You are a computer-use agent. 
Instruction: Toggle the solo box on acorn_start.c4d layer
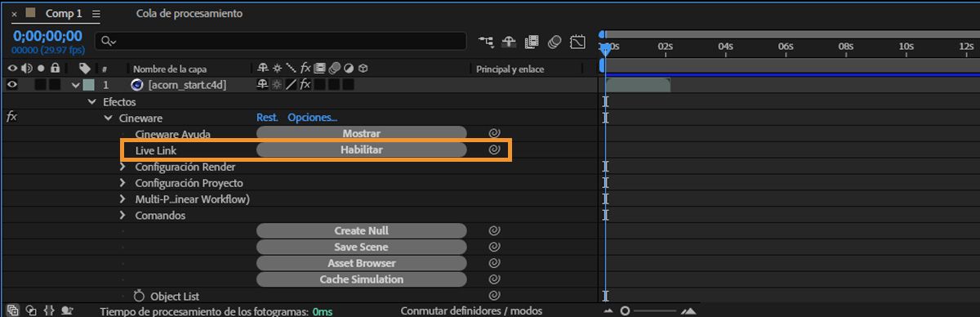[x=41, y=84]
